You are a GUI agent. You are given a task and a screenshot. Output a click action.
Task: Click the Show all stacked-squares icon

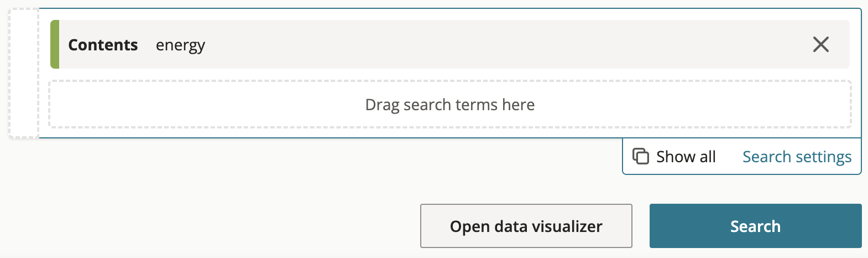click(640, 157)
